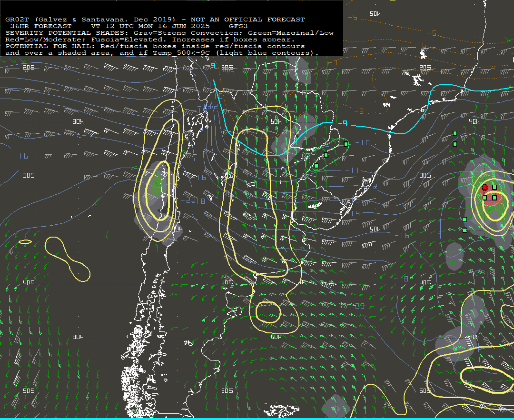Click the 'Temp 500<-9C' legend line

(162, 53)
